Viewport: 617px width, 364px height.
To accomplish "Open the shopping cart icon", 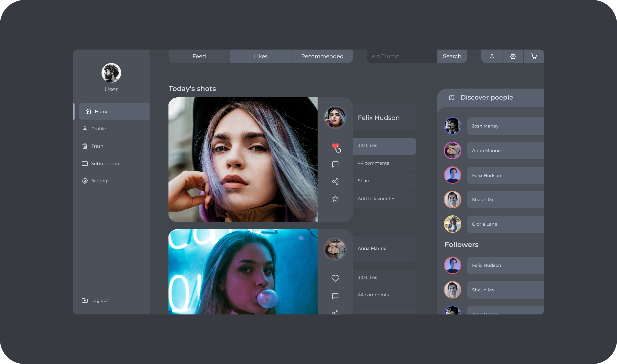I will pos(534,56).
